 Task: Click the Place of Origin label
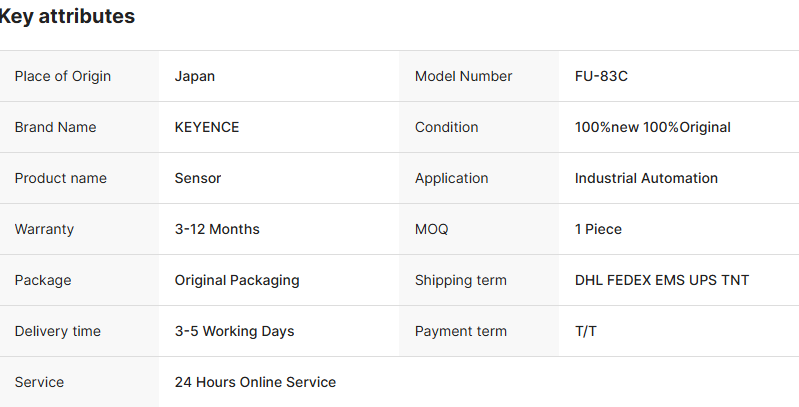(63, 76)
